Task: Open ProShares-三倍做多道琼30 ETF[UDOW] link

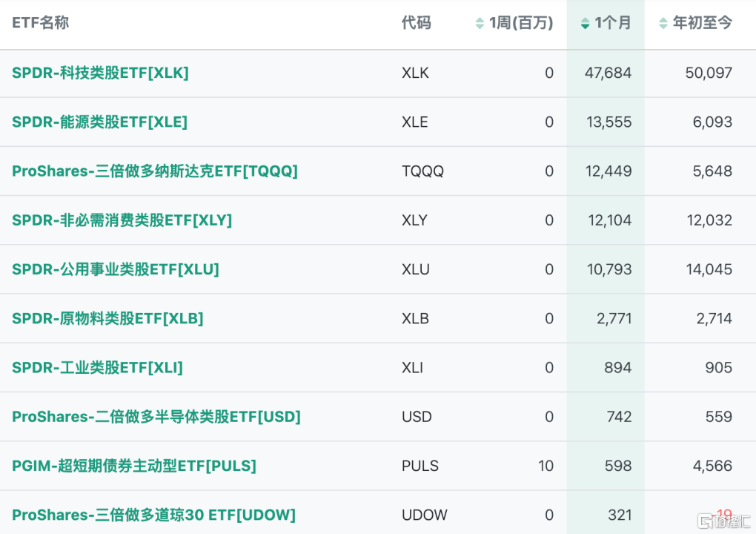Action: point(153,515)
